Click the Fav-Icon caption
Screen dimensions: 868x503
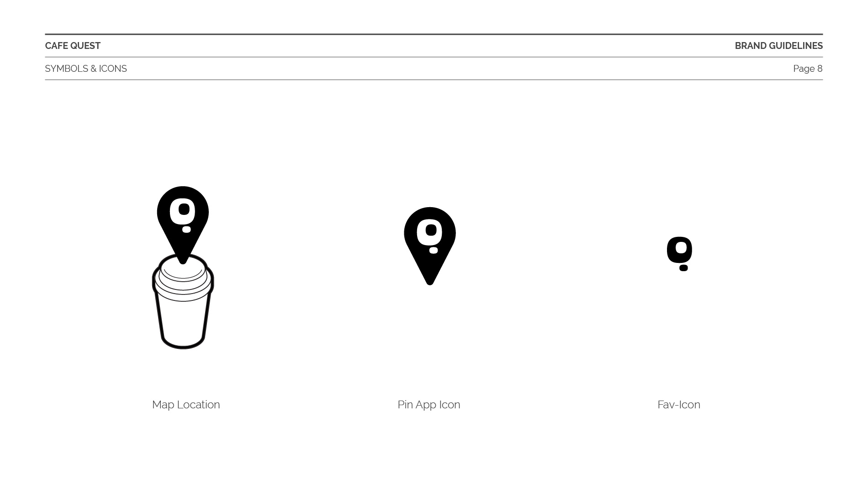[x=679, y=405]
